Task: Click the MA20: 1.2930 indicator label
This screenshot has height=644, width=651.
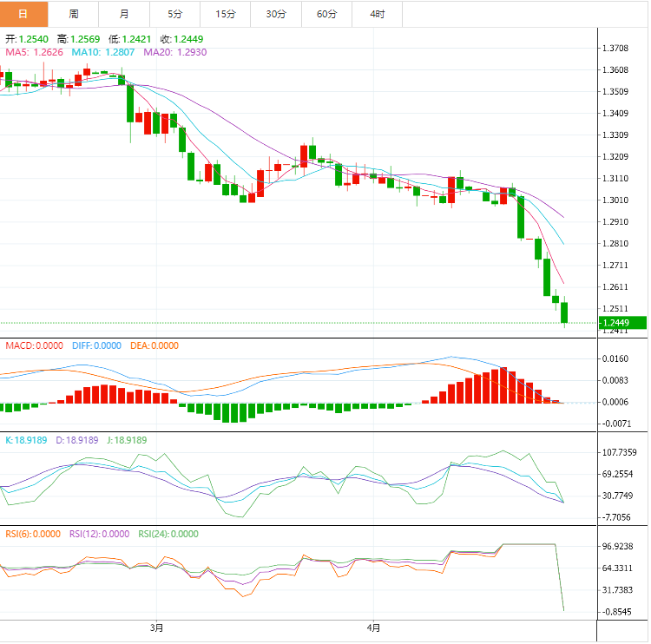Action: pos(174,52)
